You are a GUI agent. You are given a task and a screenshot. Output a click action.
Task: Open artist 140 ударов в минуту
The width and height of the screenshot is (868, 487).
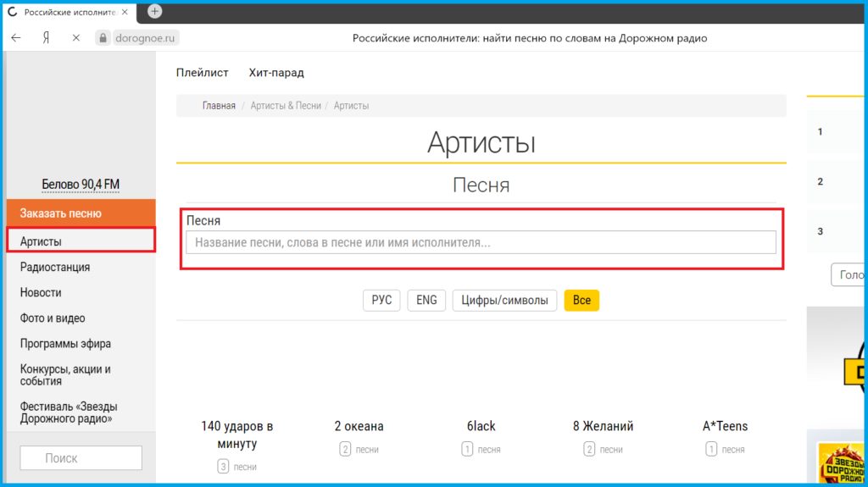tap(236, 434)
